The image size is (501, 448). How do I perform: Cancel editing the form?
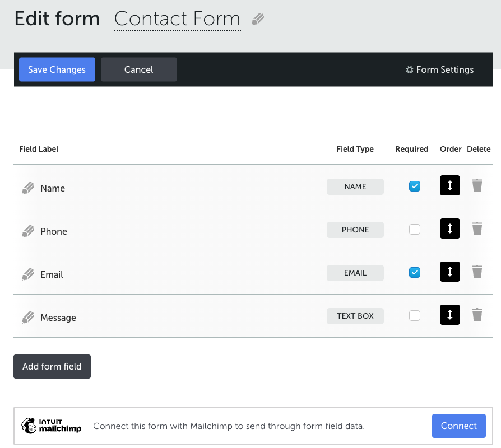[139, 69]
